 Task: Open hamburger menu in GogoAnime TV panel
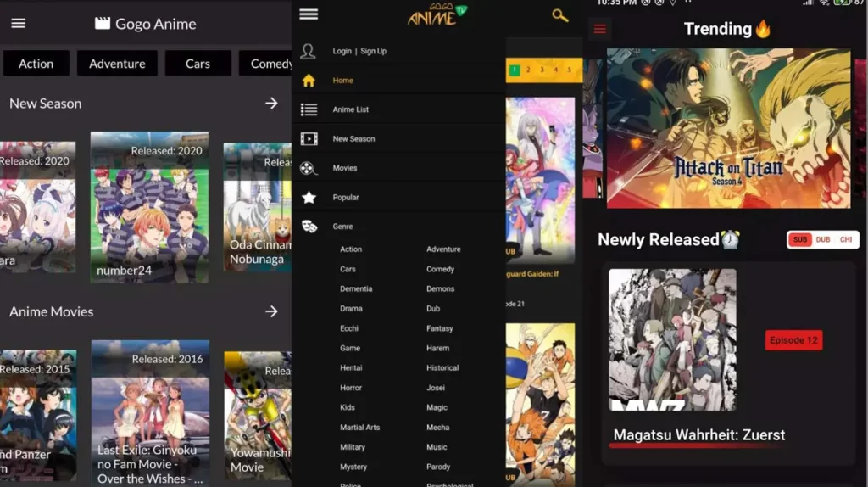pyautogui.click(x=309, y=14)
